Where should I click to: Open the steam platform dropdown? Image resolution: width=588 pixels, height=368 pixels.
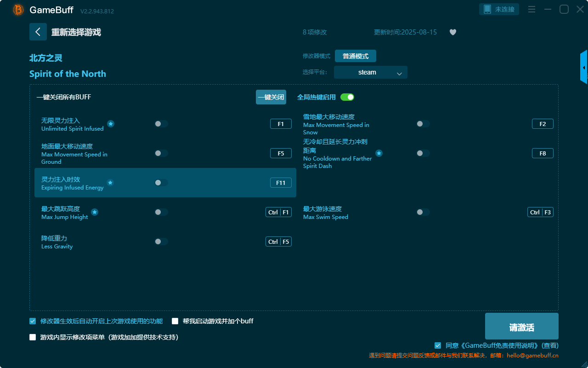[371, 72]
